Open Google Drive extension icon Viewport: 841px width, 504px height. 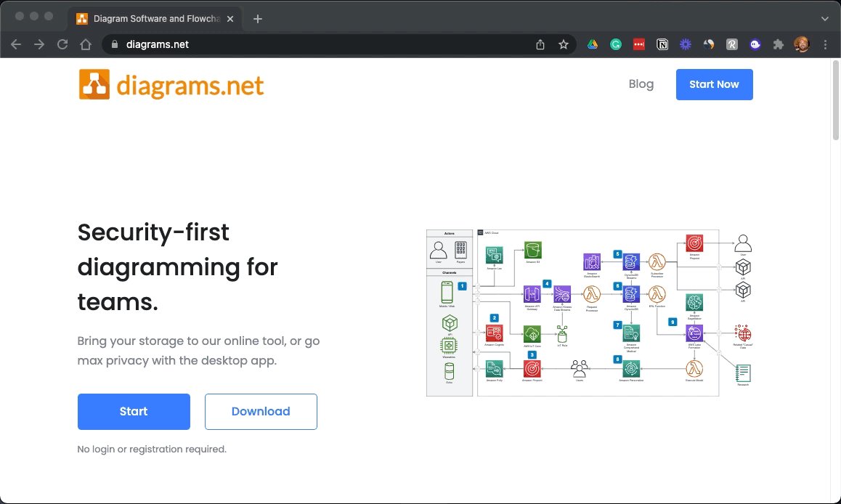click(592, 44)
